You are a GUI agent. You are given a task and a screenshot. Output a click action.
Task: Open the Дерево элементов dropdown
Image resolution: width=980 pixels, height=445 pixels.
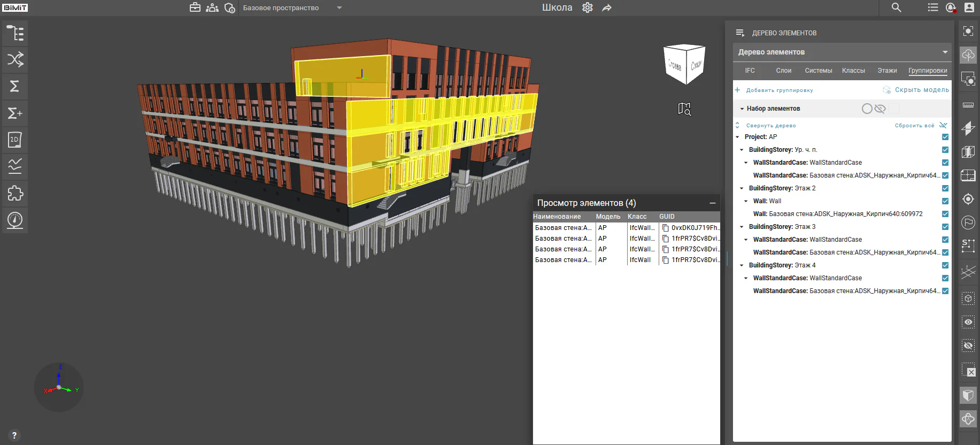pyautogui.click(x=842, y=52)
